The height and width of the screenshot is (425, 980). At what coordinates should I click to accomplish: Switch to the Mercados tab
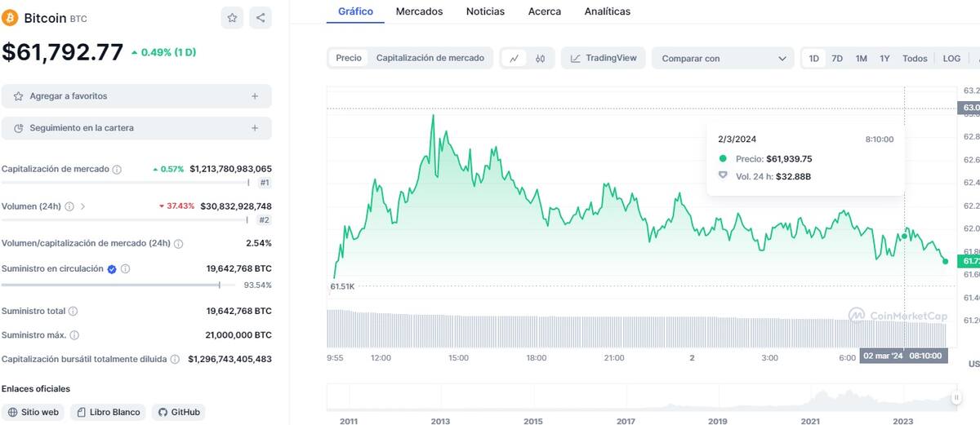click(x=419, y=11)
